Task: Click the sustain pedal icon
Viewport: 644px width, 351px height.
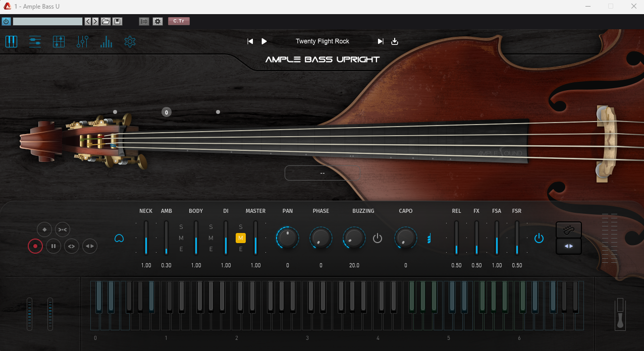Action: (621, 314)
